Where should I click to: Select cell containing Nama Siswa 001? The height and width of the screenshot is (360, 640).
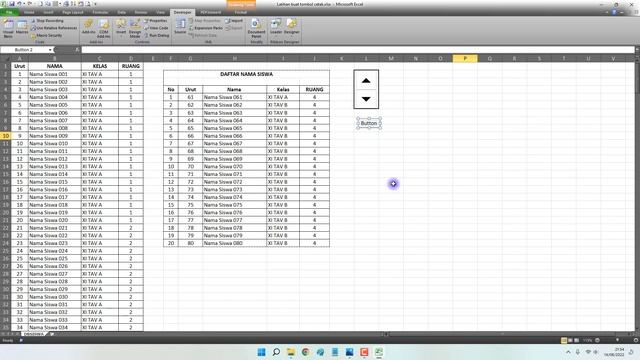55,74
